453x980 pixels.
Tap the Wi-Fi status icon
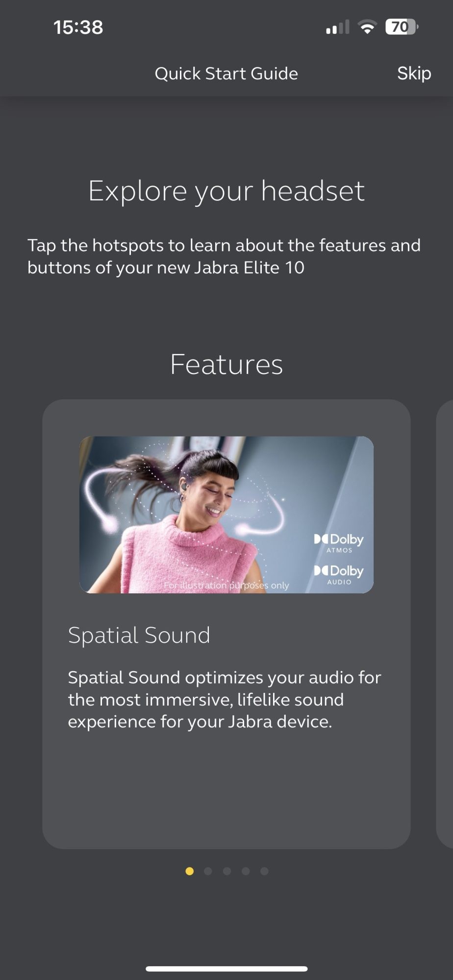click(367, 26)
